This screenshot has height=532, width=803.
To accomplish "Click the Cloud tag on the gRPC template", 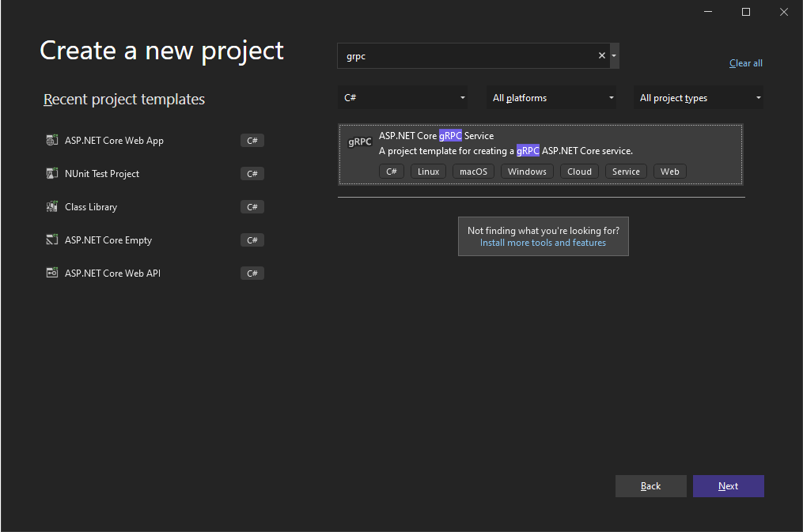I will pos(579,171).
